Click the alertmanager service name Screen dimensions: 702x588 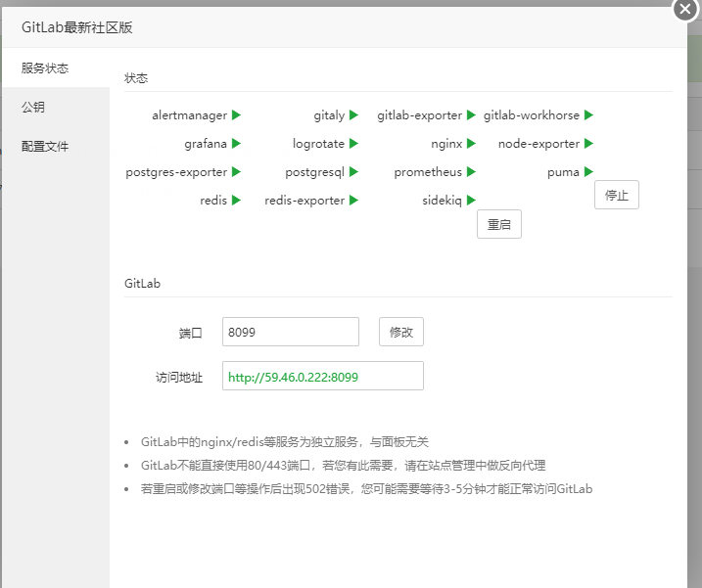pos(189,115)
